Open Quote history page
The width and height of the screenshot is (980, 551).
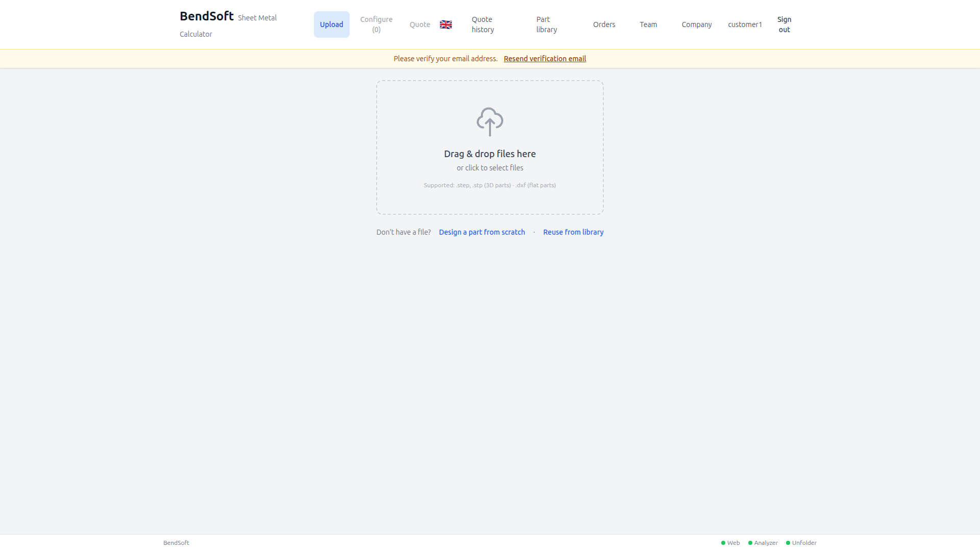tap(483, 24)
